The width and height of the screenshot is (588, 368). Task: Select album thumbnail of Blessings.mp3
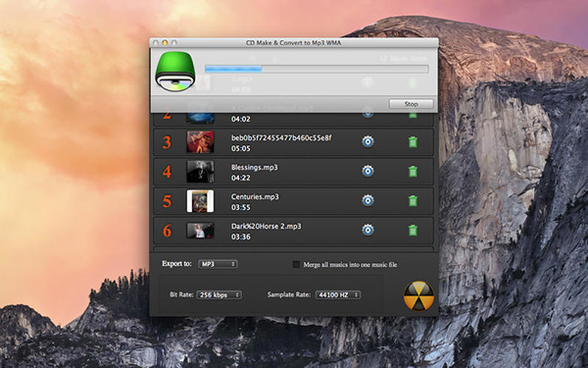coord(200,171)
